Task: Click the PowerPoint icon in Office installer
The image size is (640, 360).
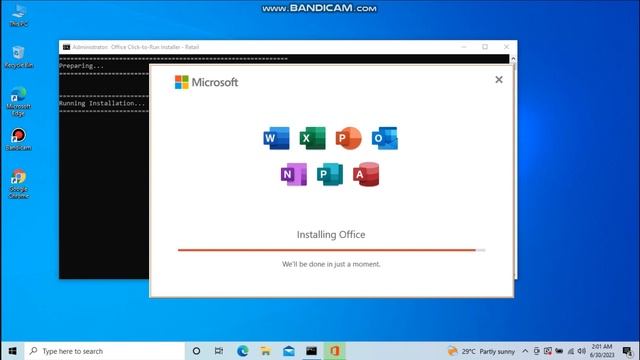Action: click(x=348, y=138)
